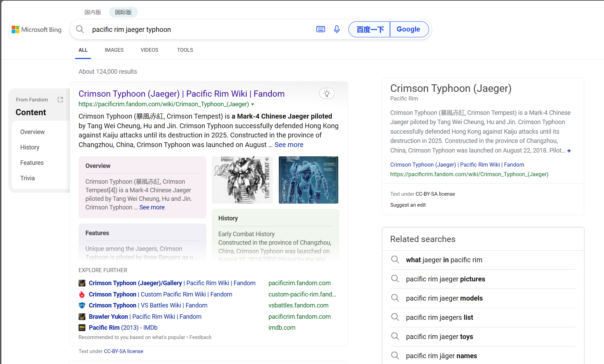Open the VIDEOS tab

(149, 50)
